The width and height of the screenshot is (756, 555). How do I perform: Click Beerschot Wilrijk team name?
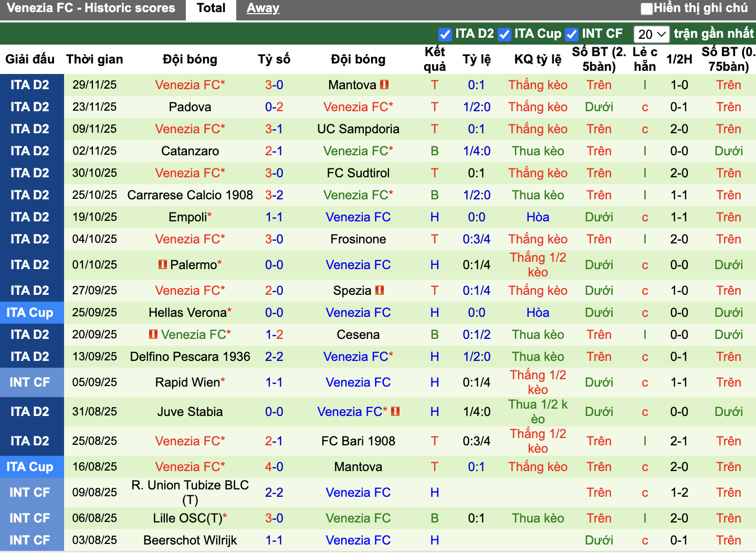[190, 540]
